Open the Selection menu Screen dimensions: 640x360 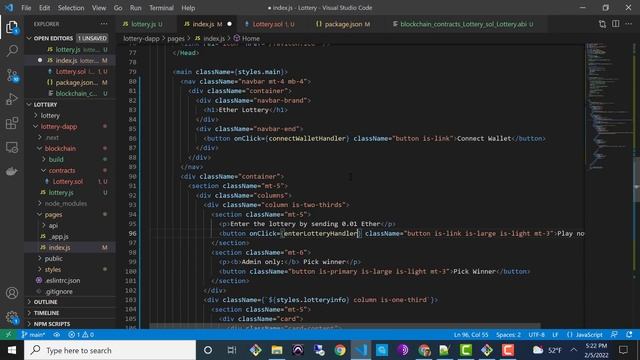pos(71,8)
